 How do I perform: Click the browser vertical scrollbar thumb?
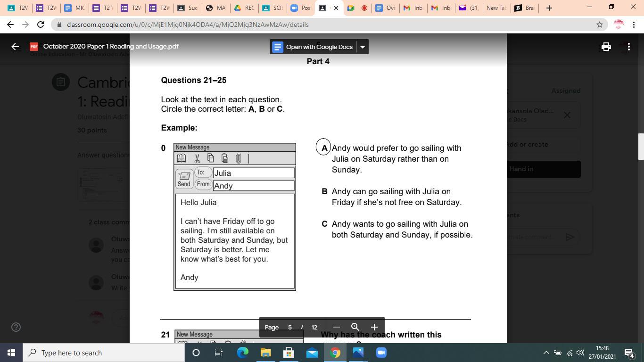[x=641, y=146]
